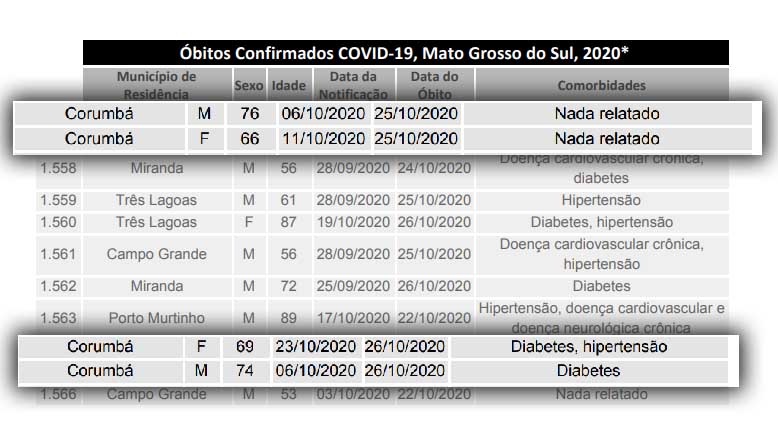Click age '87' in row 1.560

(x=288, y=222)
